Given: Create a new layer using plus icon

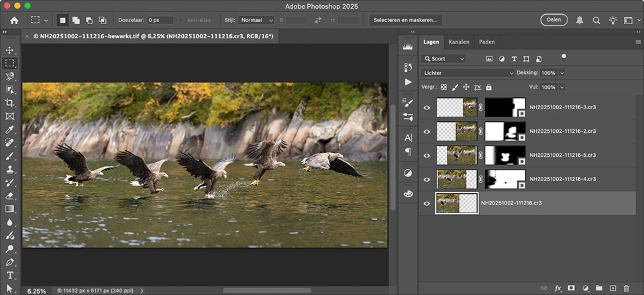Looking at the screenshot, I should click(612, 288).
